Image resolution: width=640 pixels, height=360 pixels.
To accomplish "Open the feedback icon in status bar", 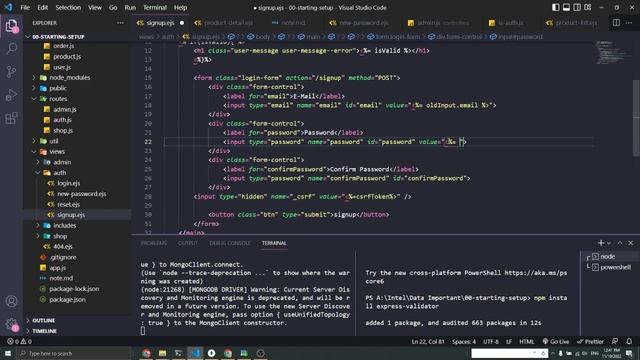I will (x=615, y=342).
